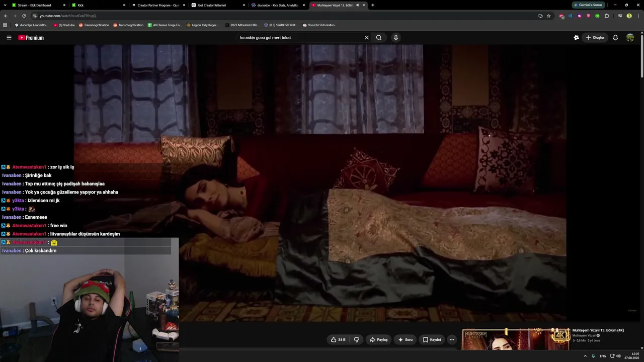Run the YouTube search with magnifier button
The height and width of the screenshot is (362, 644).
pos(379,38)
